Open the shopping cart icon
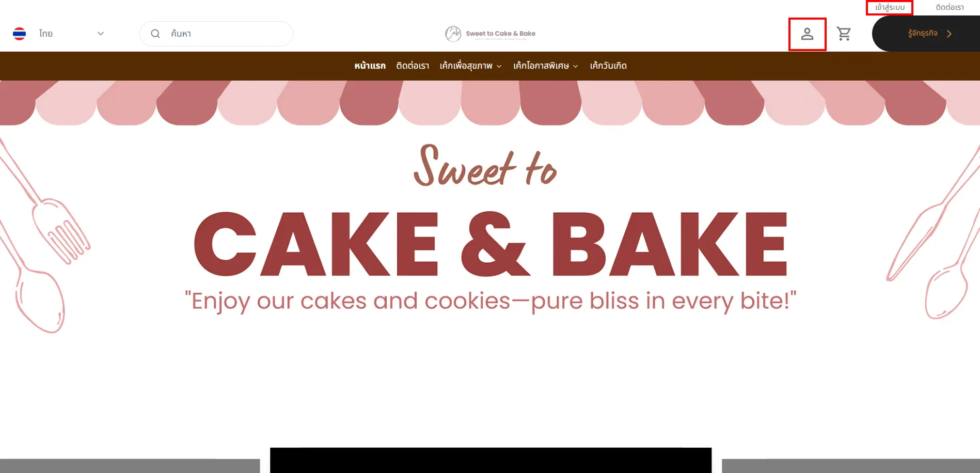 pos(844,34)
